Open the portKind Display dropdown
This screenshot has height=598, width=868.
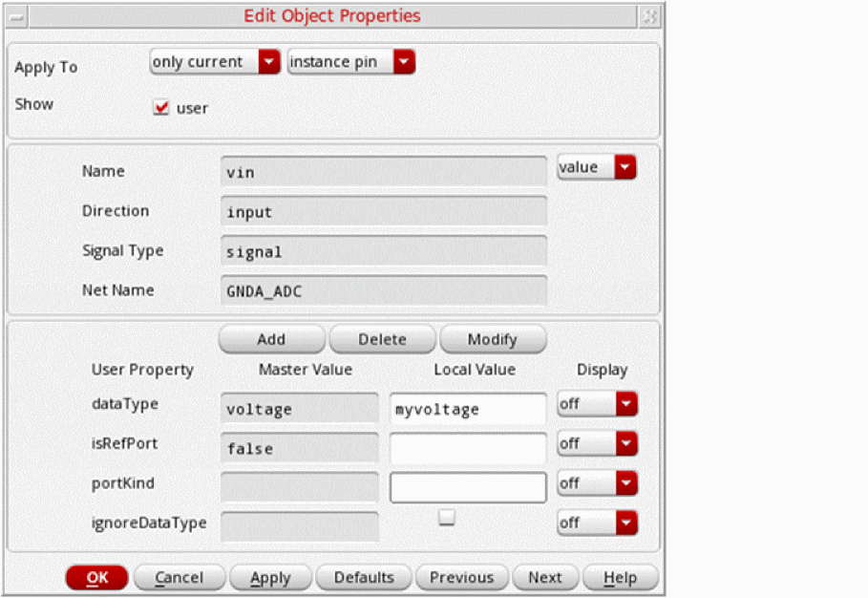598,483
